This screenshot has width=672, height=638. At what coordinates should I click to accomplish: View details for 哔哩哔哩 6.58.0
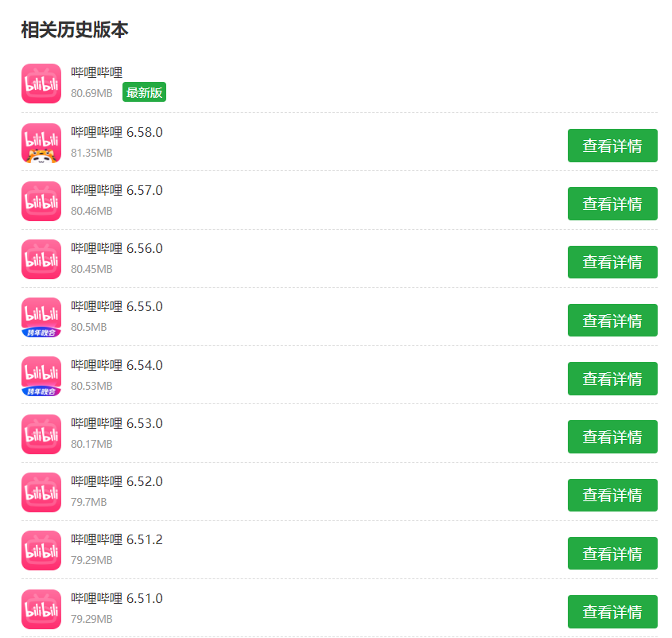[612, 146]
